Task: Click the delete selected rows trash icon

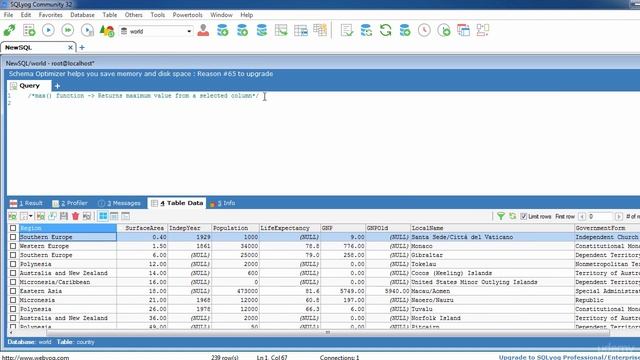Action: point(75,216)
